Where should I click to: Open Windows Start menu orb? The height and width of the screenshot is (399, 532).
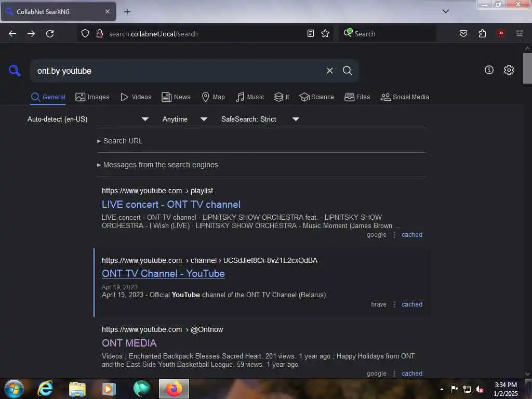[x=14, y=389]
